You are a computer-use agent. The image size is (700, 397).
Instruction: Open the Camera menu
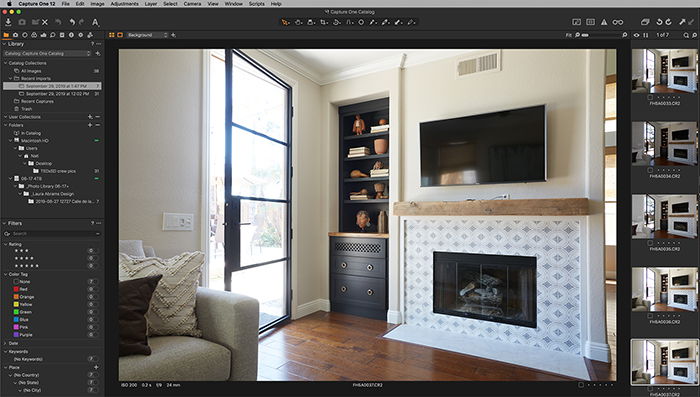click(192, 4)
